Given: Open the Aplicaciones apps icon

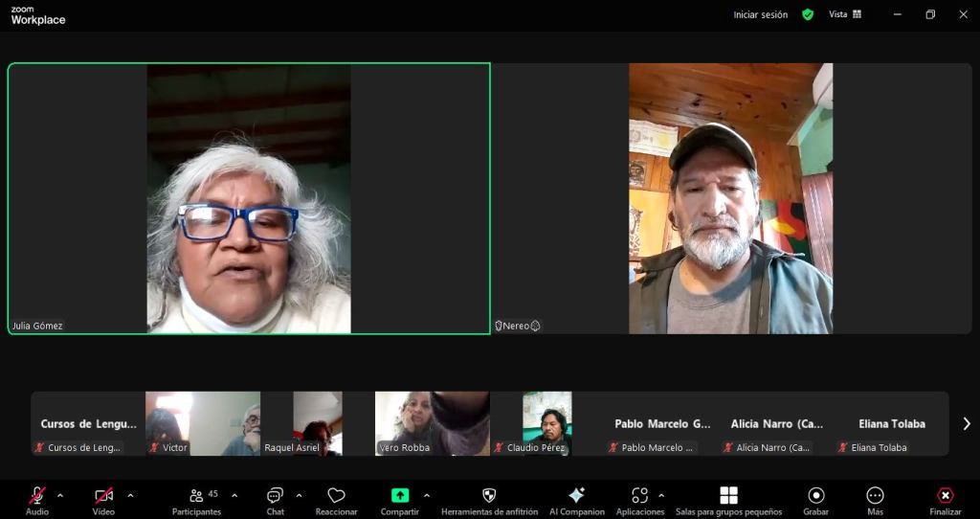Looking at the screenshot, I should pos(639,495).
